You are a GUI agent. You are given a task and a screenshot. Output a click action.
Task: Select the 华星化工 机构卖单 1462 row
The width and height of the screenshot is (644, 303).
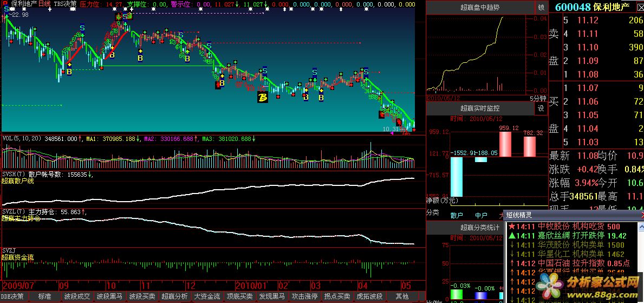pos(571,254)
